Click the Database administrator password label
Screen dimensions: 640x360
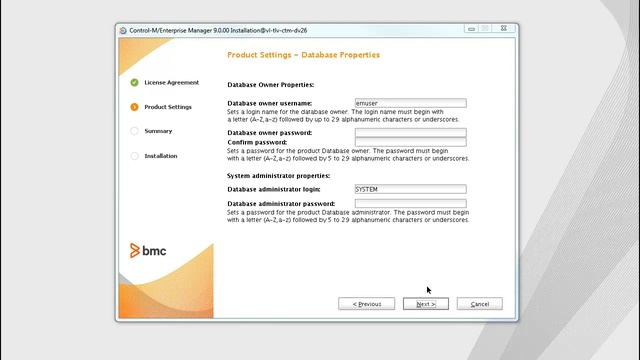[x=281, y=204]
